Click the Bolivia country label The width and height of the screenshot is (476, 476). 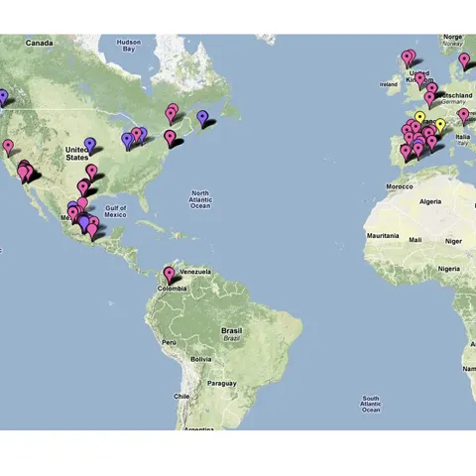tap(200, 359)
